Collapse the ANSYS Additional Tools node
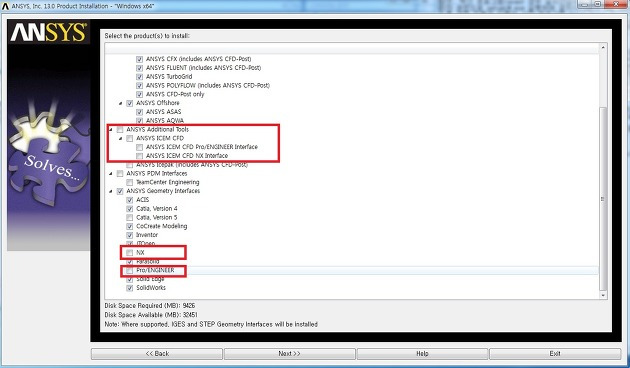630x368 pixels. click(x=110, y=130)
